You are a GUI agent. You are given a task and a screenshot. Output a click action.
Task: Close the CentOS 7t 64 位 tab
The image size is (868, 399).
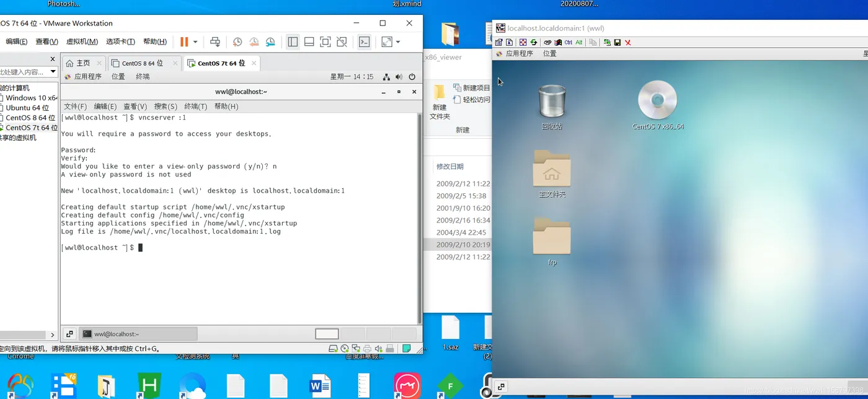254,63
